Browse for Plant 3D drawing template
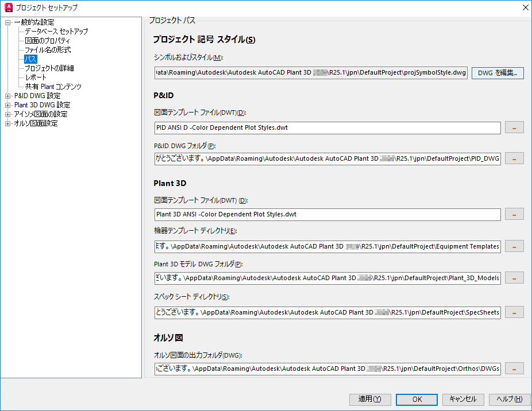The image size is (532, 411). [x=514, y=214]
